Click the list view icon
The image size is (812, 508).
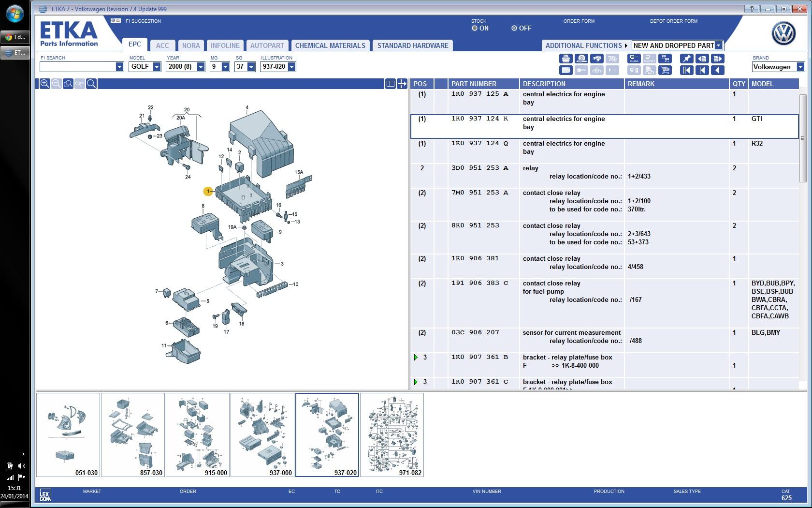[565, 71]
